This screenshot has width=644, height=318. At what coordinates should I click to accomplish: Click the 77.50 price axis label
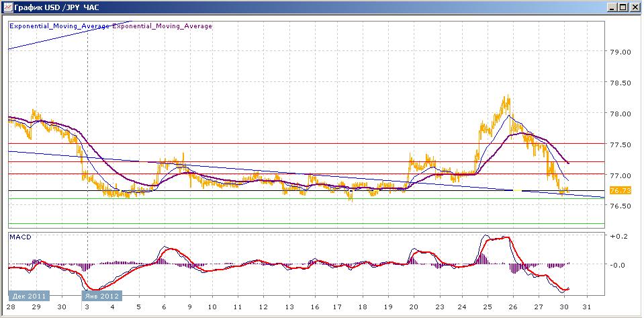tap(618, 145)
